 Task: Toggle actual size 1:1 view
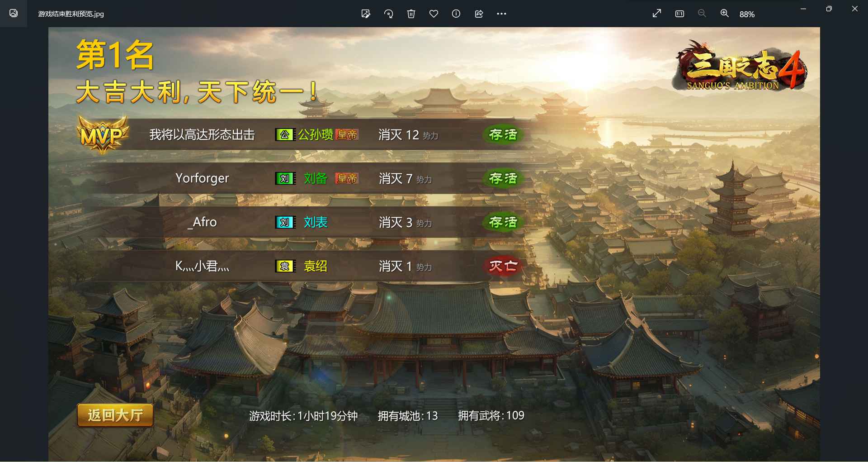(x=679, y=14)
